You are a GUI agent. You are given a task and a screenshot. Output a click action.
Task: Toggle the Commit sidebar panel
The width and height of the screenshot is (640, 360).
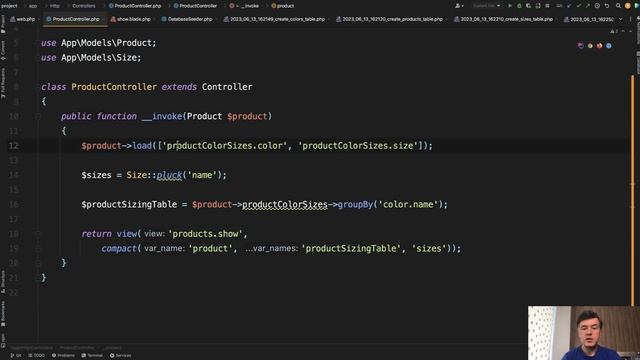(x=3, y=50)
